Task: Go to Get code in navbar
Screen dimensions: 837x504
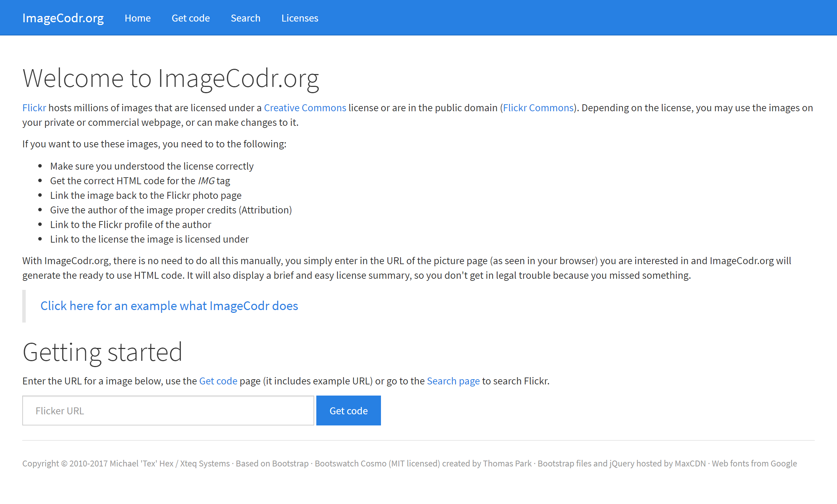Action: [x=190, y=18]
